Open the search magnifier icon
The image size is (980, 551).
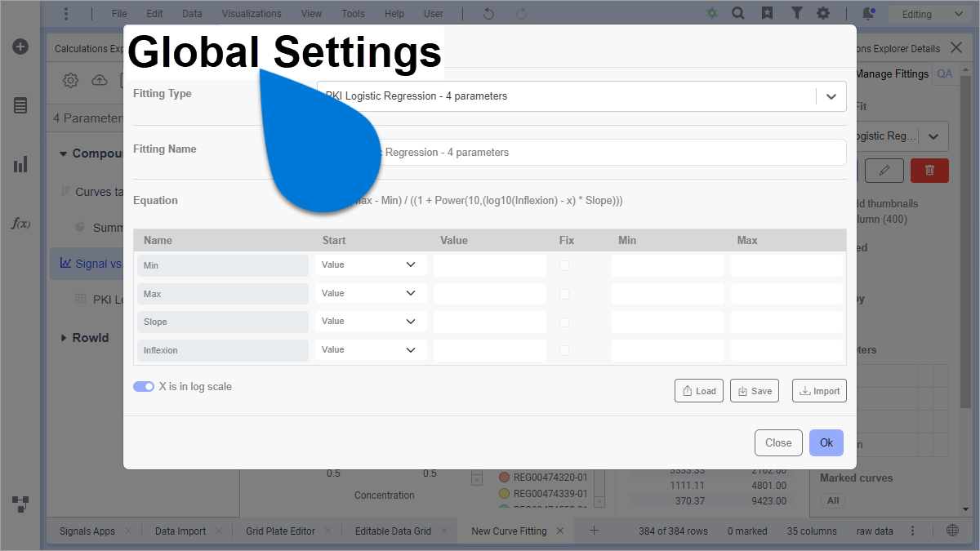(737, 14)
